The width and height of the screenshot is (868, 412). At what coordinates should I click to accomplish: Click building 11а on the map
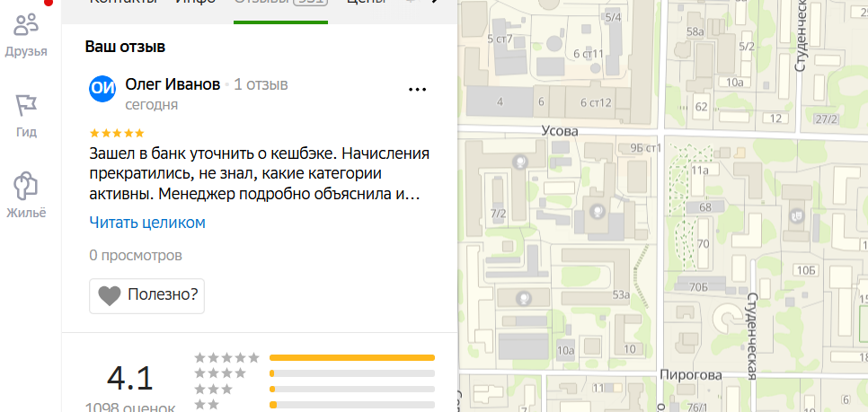[700, 171]
